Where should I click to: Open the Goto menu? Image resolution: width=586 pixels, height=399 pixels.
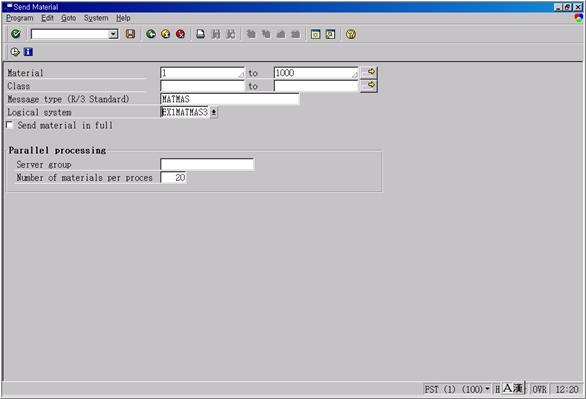tap(69, 18)
